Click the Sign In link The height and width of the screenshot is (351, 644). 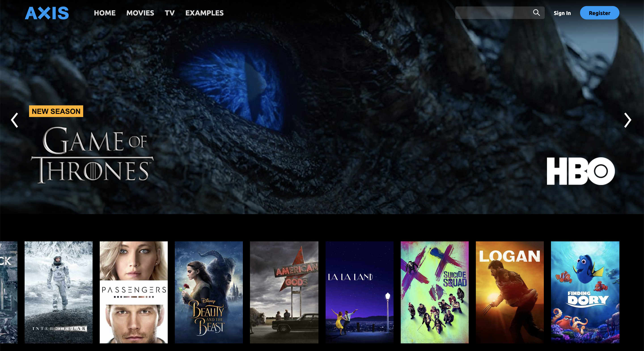[562, 13]
